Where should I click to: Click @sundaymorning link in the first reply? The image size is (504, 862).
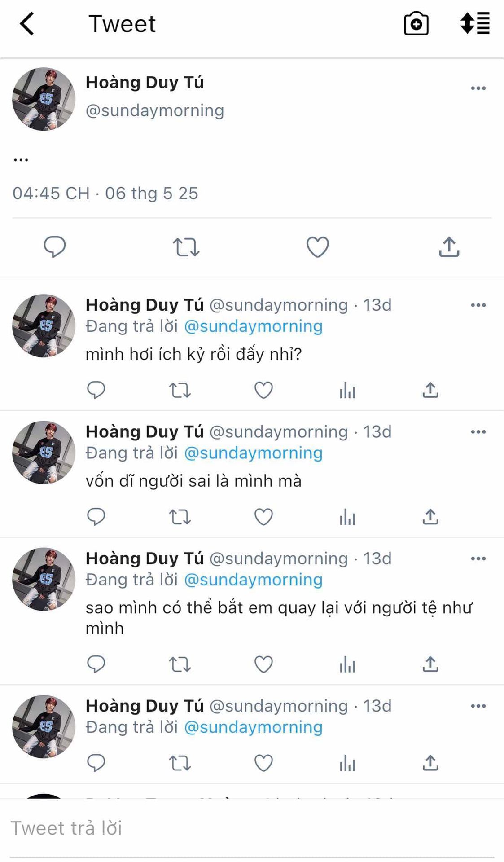pos(253,326)
